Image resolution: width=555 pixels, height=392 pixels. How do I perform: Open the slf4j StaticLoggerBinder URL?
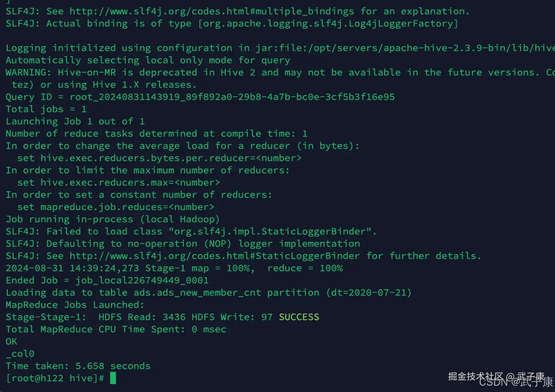[x=214, y=256]
